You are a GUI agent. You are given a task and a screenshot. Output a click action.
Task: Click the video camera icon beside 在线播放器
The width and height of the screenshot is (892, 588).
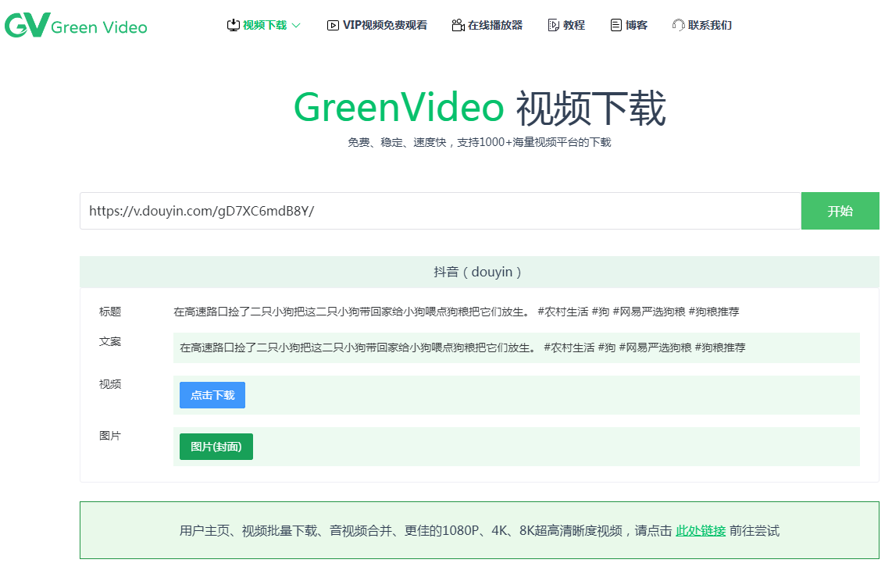tap(458, 24)
